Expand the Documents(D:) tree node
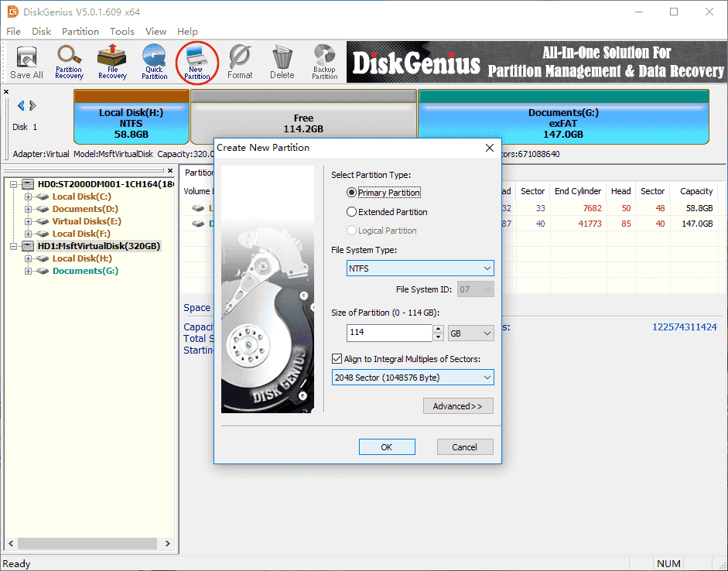 click(29, 210)
